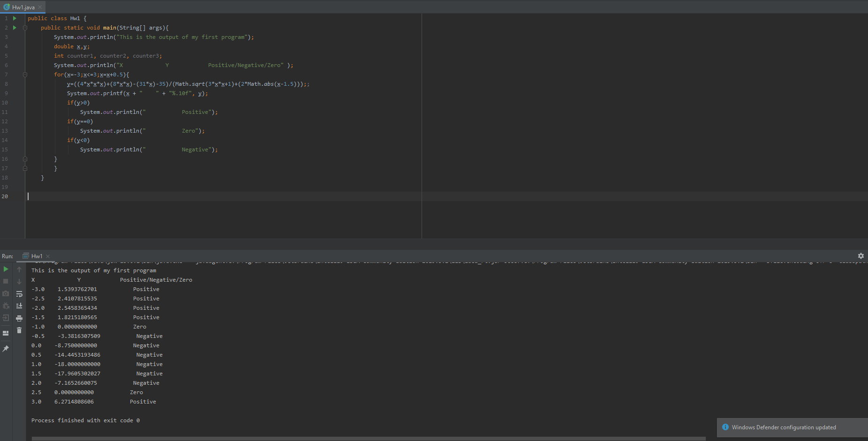868x441 pixels.
Task: Open the run console settings gear
Action: coord(860,256)
